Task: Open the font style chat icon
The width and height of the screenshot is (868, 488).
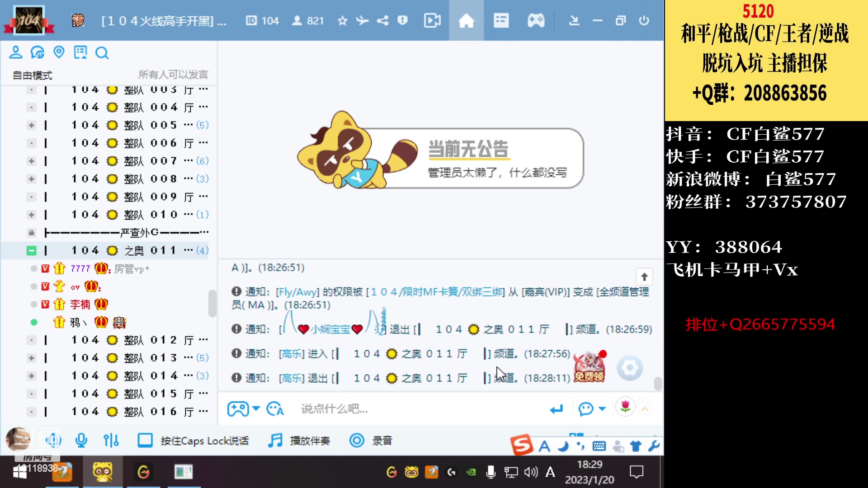Action: pos(275,409)
